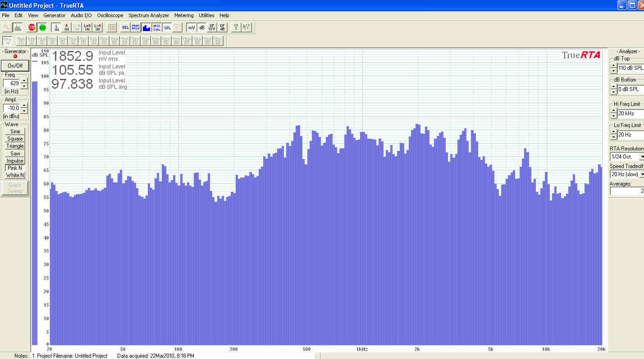
Task: Open the Utilities menu
Action: click(x=206, y=15)
